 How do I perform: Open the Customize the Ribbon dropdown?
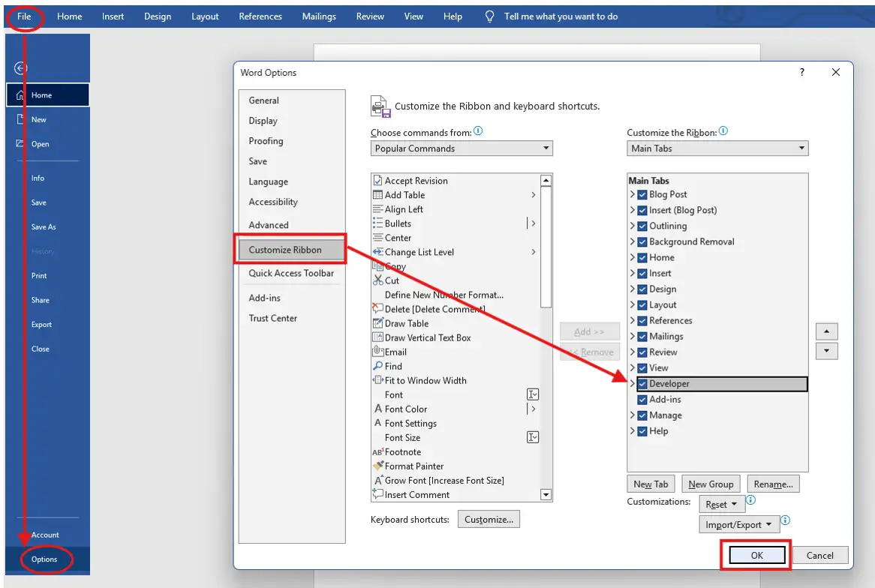[801, 148]
